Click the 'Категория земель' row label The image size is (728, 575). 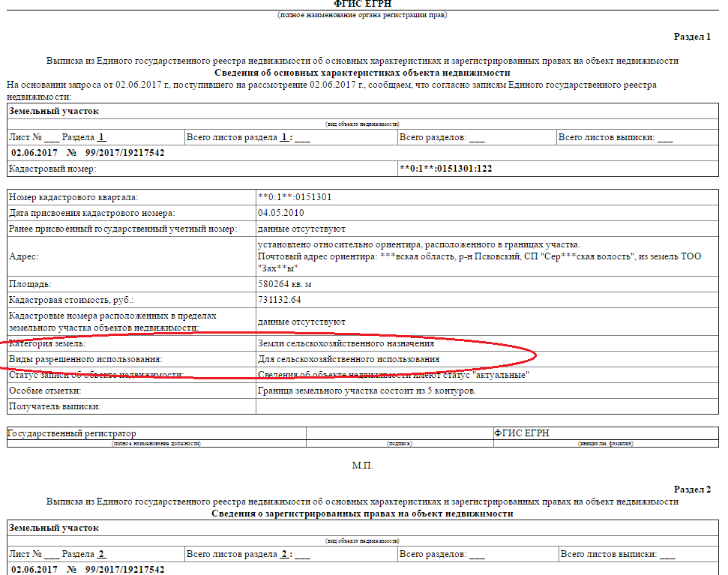click(x=46, y=344)
